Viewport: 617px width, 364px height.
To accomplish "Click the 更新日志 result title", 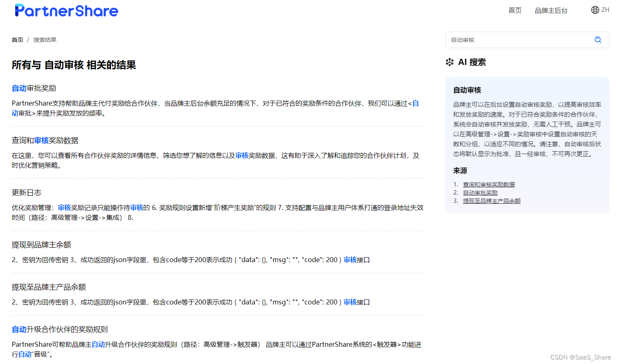I will point(26,192).
